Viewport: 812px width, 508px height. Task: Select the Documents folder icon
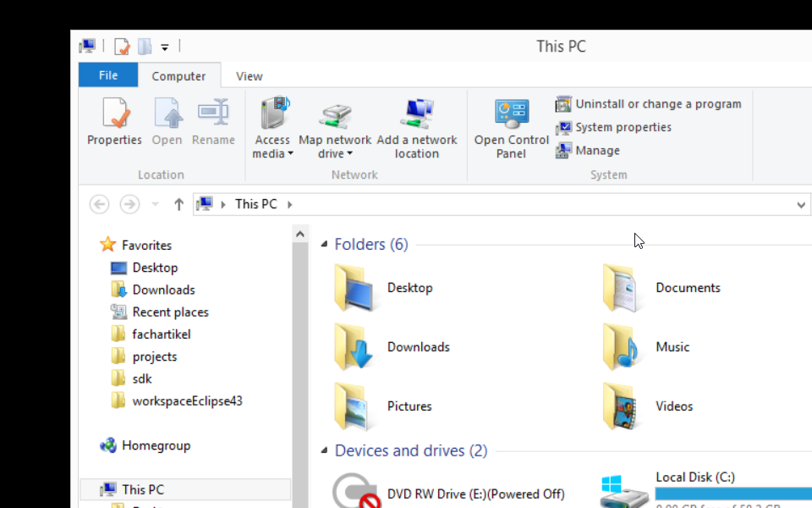coord(621,288)
